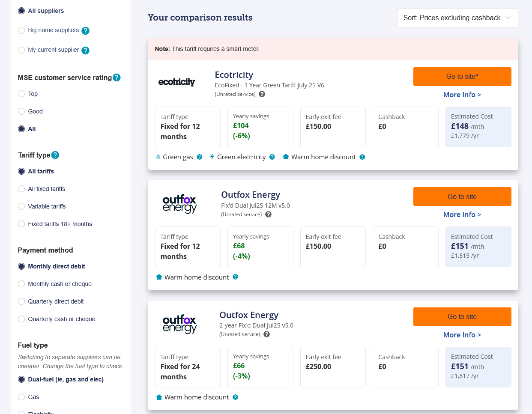Click the Green electricity lightning icon
Image resolution: width=532 pixels, height=414 pixels.
tap(212, 157)
